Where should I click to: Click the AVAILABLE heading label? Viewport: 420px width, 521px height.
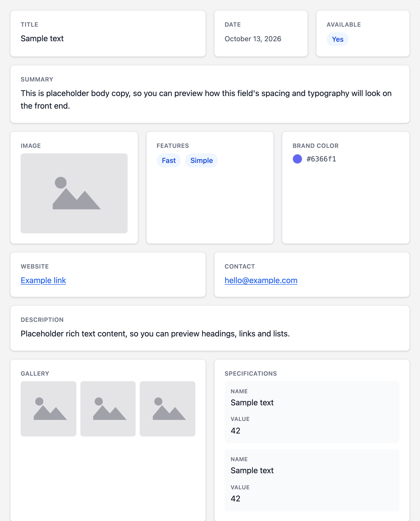click(x=344, y=25)
